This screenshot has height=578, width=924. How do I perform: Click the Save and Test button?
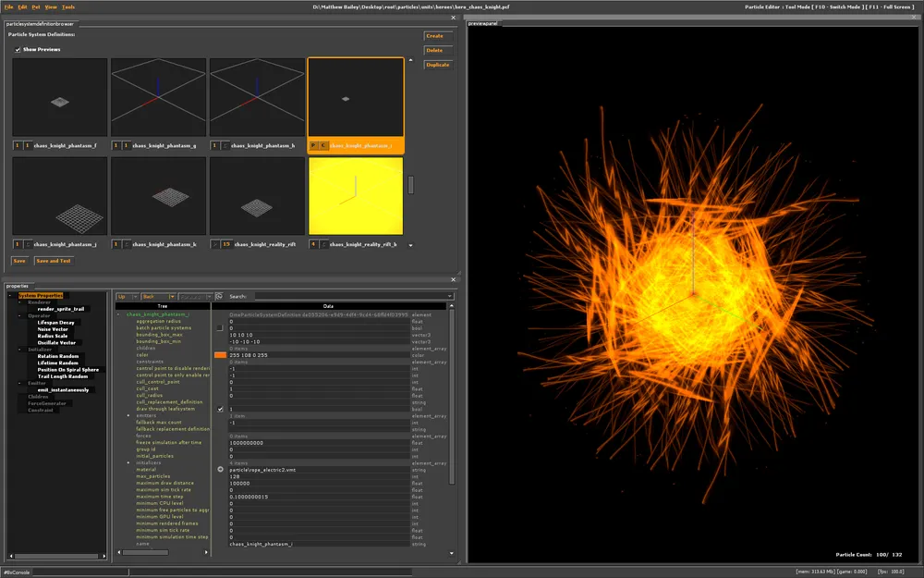pyautogui.click(x=53, y=261)
